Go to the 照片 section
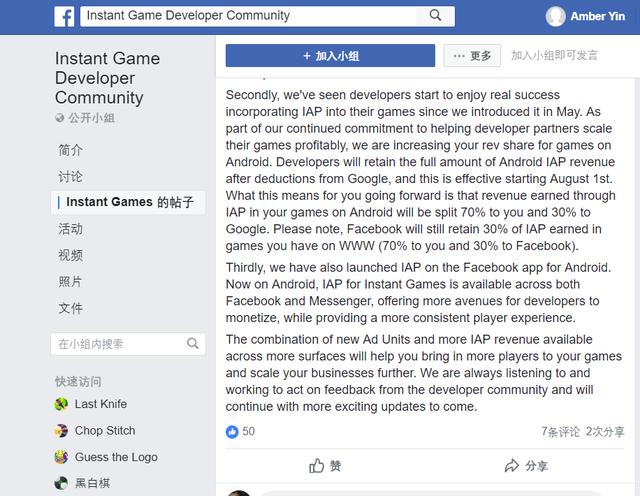 70,282
